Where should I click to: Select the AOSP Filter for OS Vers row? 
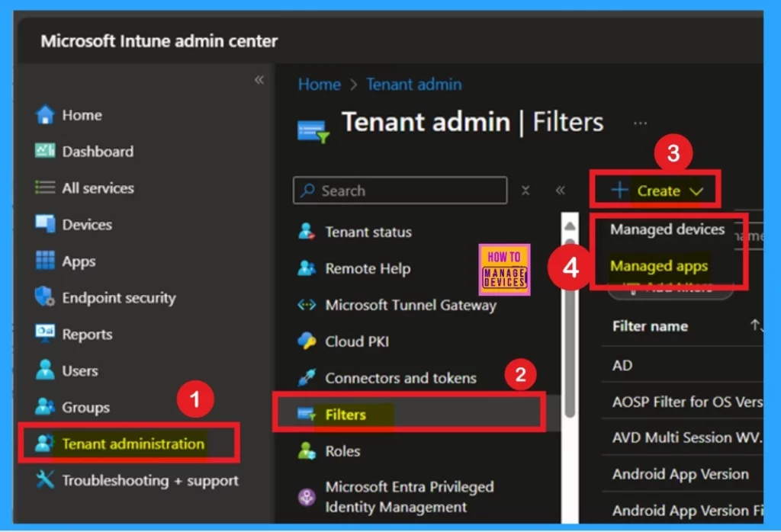(x=683, y=401)
